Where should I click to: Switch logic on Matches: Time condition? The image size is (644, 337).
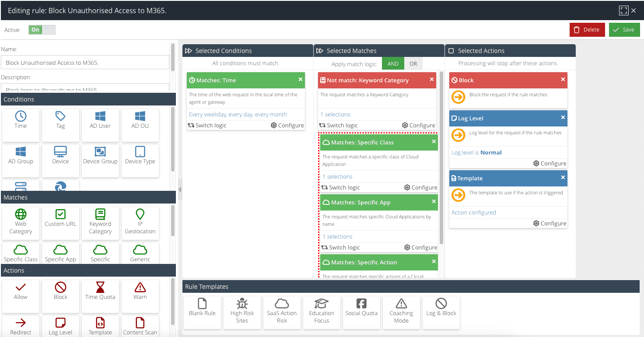pyautogui.click(x=207, y=125)
